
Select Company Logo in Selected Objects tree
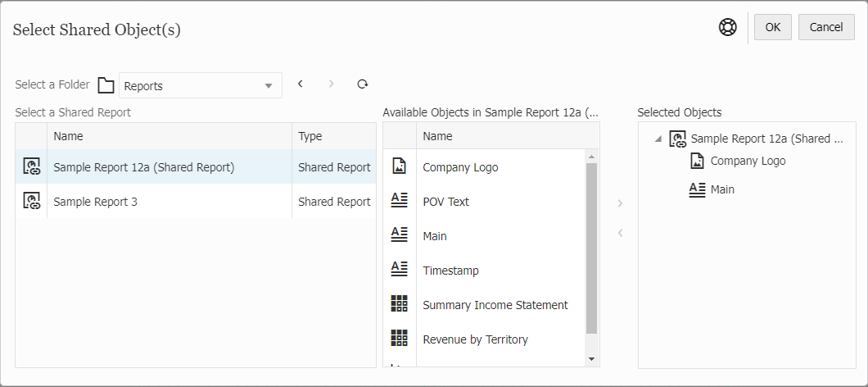748,161
